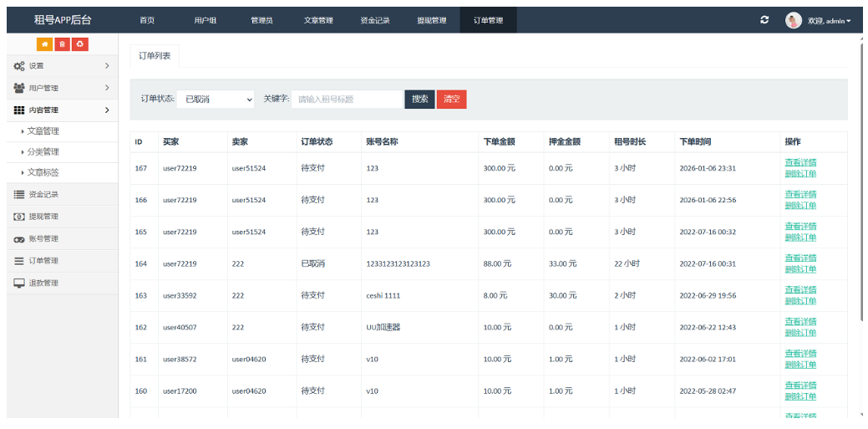
Task: Click the admin avatar picture
Action: pyautogui.click(x=793, y=20)
